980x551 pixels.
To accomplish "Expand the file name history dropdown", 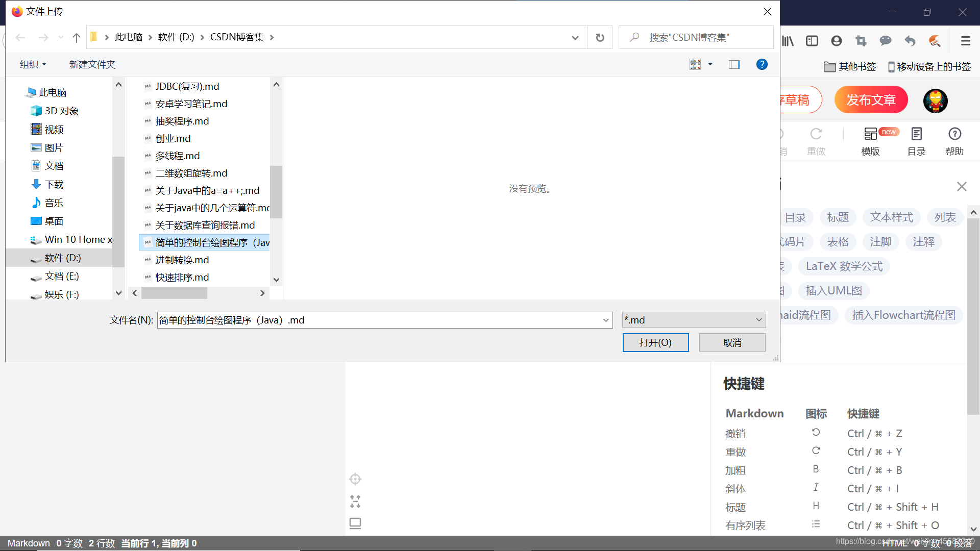I will pos(605,320).
